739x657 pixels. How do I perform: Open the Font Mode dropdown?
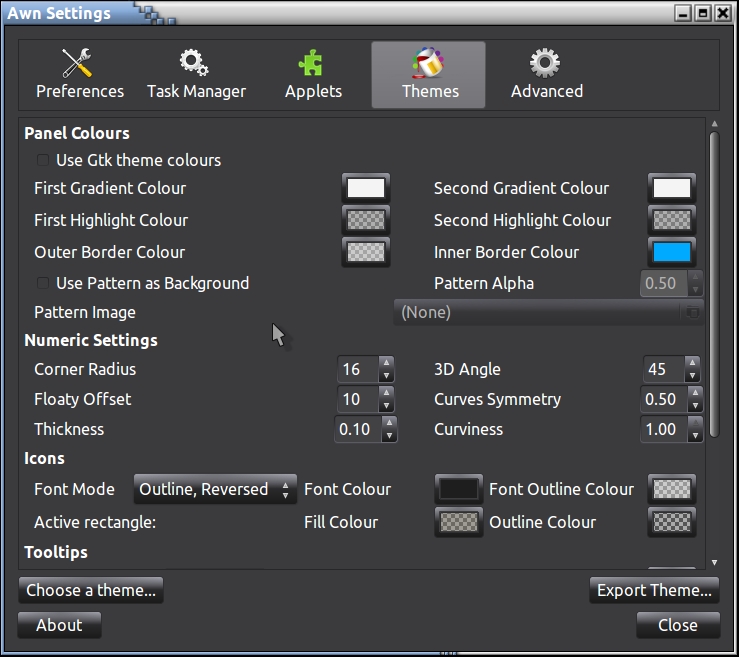[215, 489]
